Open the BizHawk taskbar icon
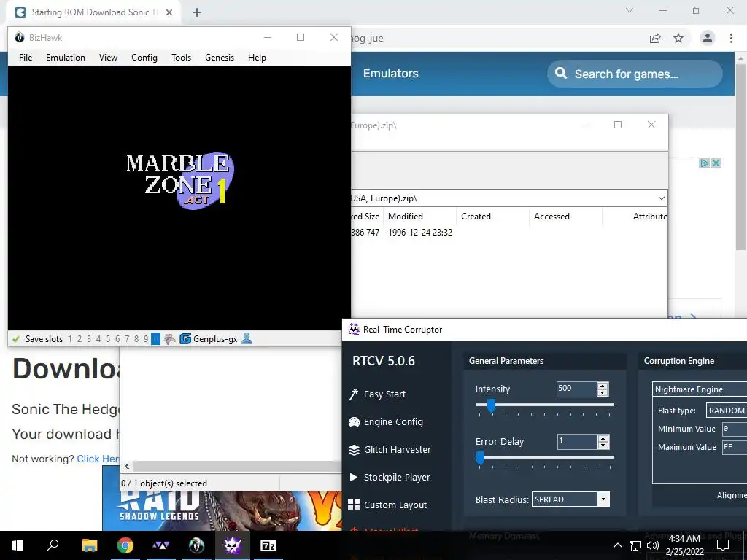747x560 pixels. [x=197, y=545]
